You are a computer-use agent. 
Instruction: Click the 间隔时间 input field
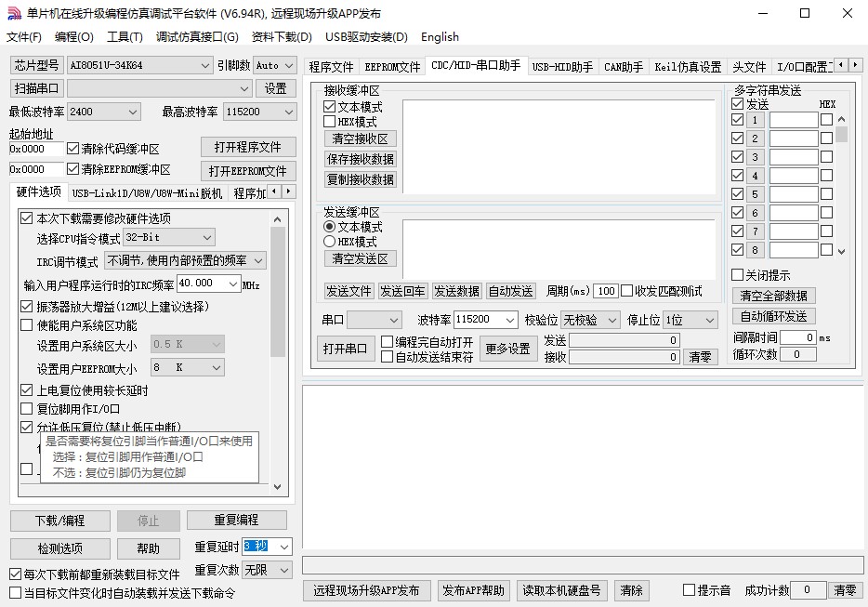pos(797,337)
